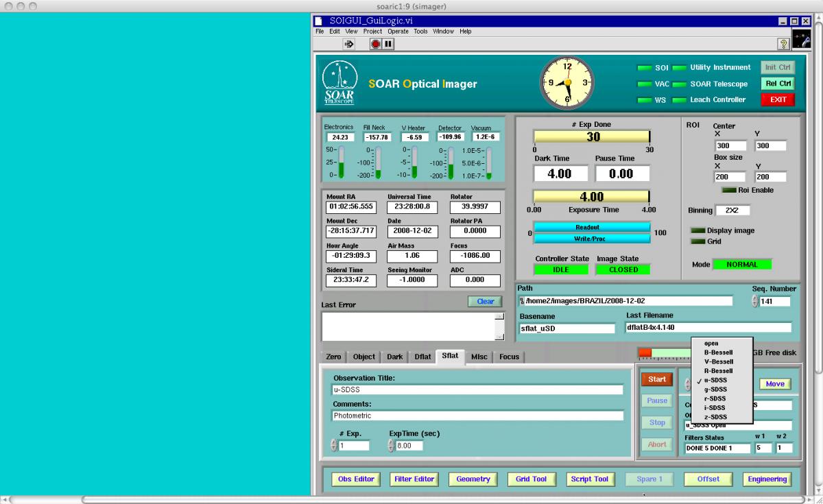The height and width of the screenshot is (504, 823).
Task: Switch to the Dflat tab
Action: point(422,357)
